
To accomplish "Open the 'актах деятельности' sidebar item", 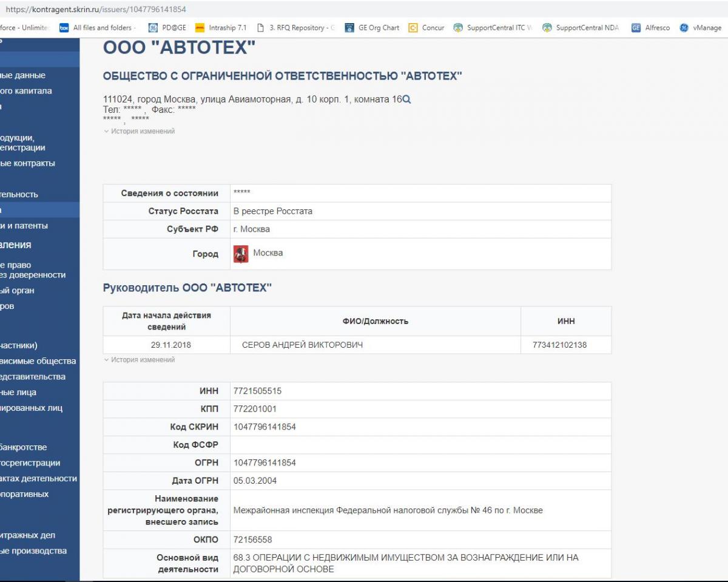I will tap(39, 478).
